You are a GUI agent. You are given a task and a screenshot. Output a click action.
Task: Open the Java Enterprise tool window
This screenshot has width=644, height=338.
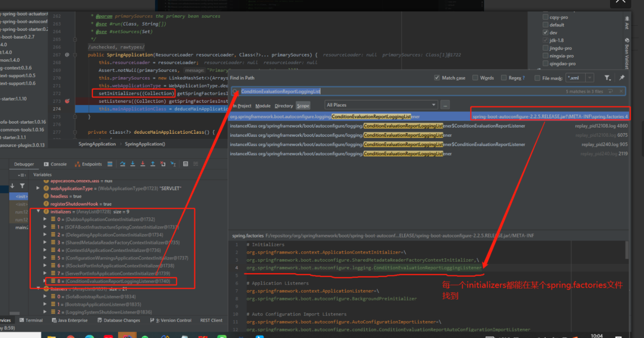[70, 320]
